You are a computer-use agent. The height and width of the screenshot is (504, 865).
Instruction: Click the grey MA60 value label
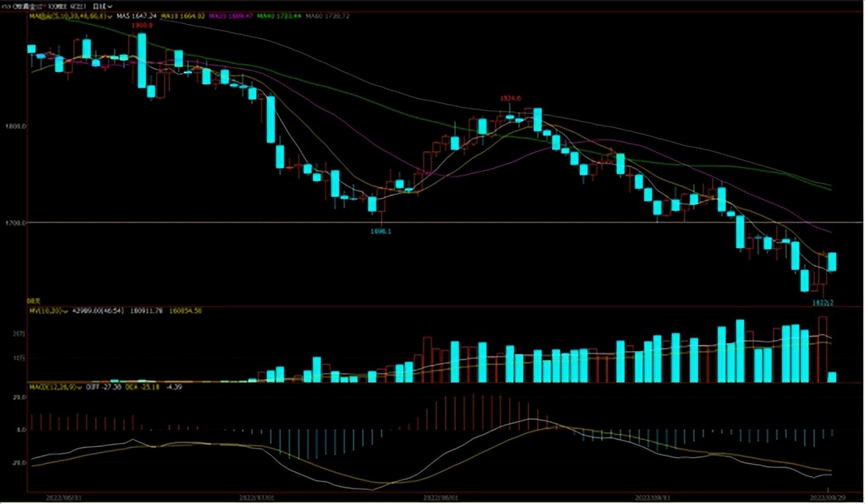point(327,16)
